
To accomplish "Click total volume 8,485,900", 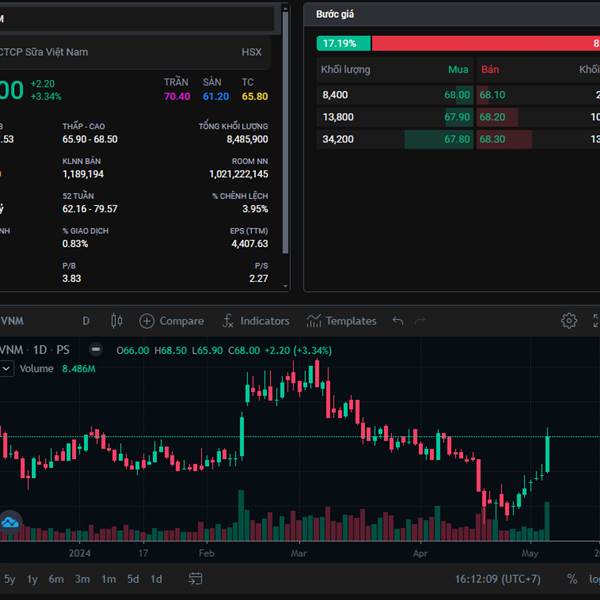I will pyautogui.click(x=247, y=139).
